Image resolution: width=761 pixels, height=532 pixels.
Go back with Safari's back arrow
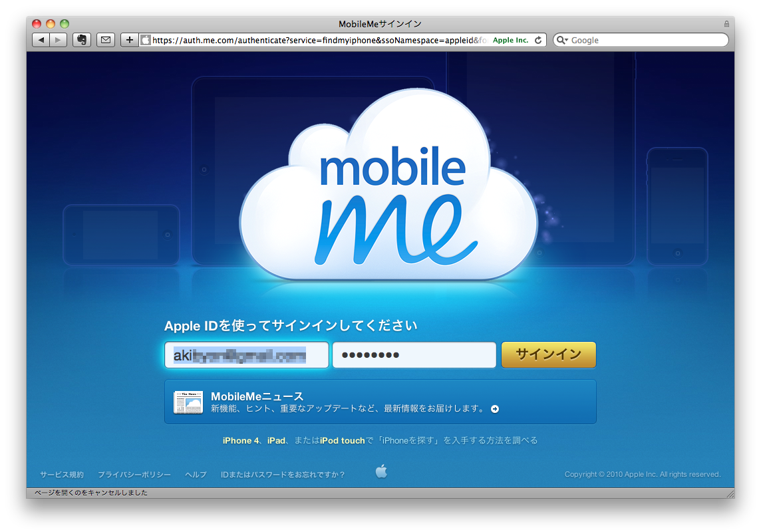(x=41, y=41)
